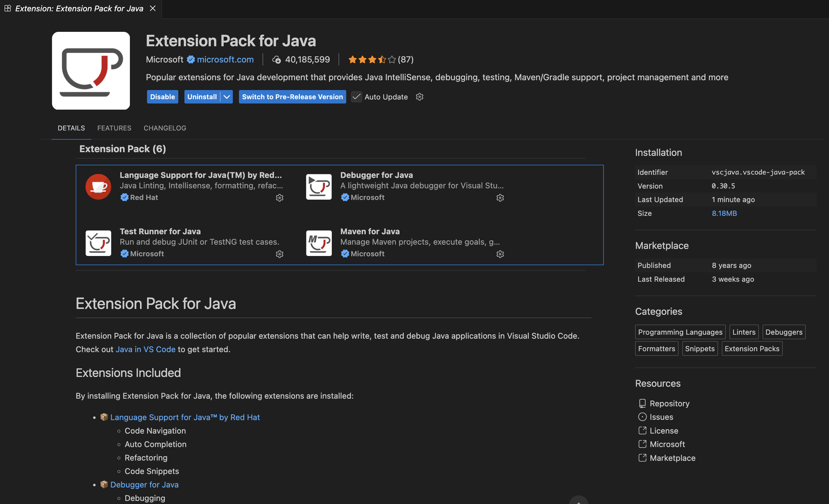Switch to the CHANGELOG tab
Viewport: 829px width, 504px height.
165,128
